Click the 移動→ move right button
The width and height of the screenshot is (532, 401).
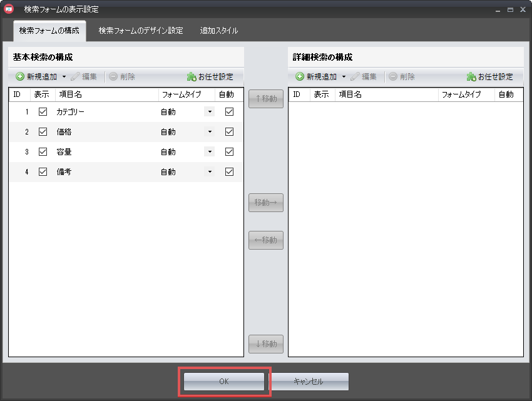(266, 203)
